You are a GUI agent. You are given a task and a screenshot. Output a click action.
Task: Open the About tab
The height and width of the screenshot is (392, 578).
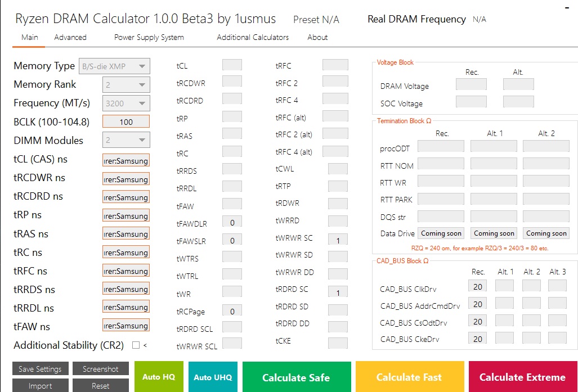(317, 37)
